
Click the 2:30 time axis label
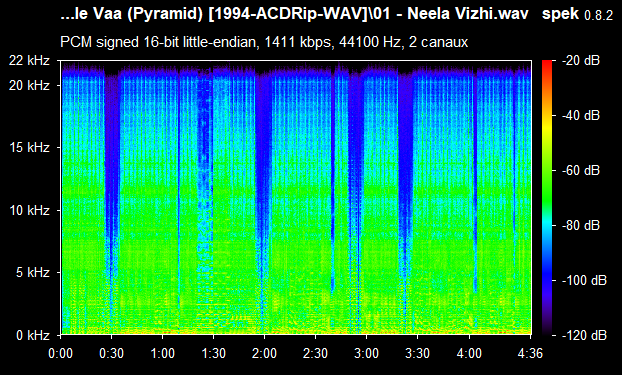(x=315, y=353)
